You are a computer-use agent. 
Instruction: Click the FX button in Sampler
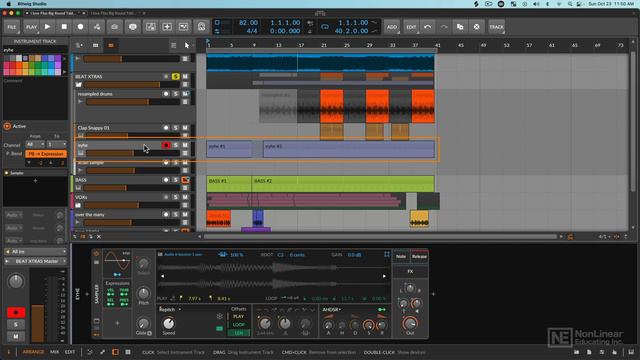(410, 271)
